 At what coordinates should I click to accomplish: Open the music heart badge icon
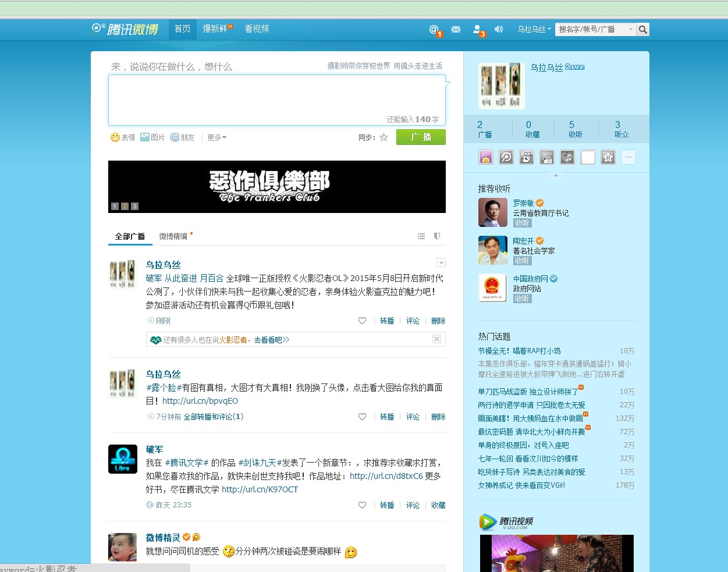pyautogui.click(x=567, y=157)
